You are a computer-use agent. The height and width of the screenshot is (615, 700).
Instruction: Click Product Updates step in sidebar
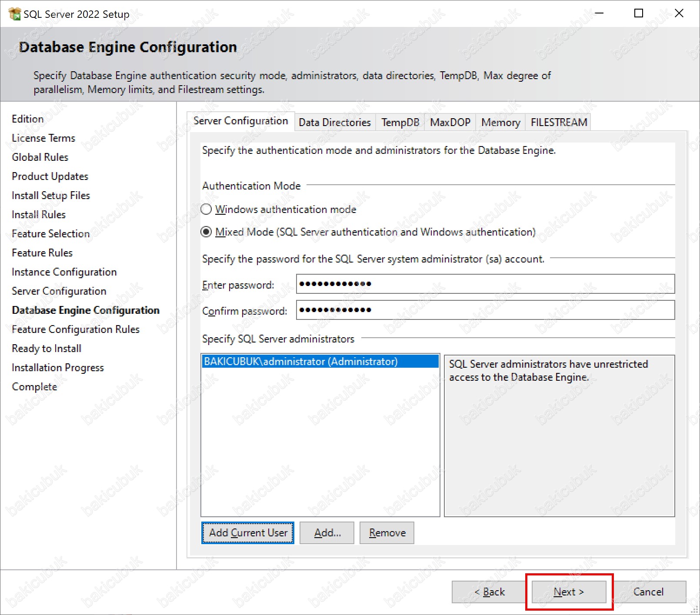click(x=50, y=176)
